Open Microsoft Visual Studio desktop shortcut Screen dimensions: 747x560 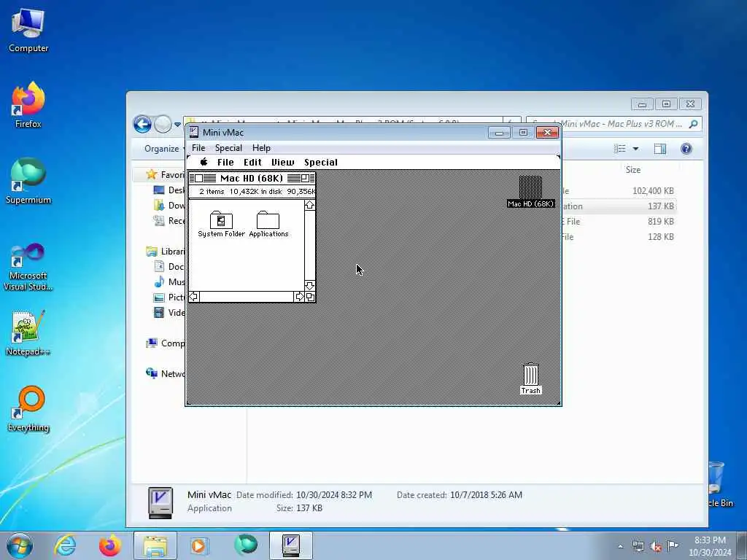point(28,265)
